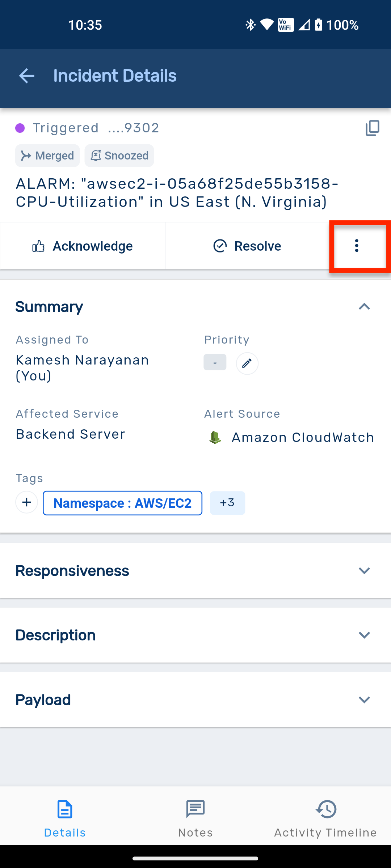Add a tag with plus icon

pyautogui.click(x=26, y=502)
